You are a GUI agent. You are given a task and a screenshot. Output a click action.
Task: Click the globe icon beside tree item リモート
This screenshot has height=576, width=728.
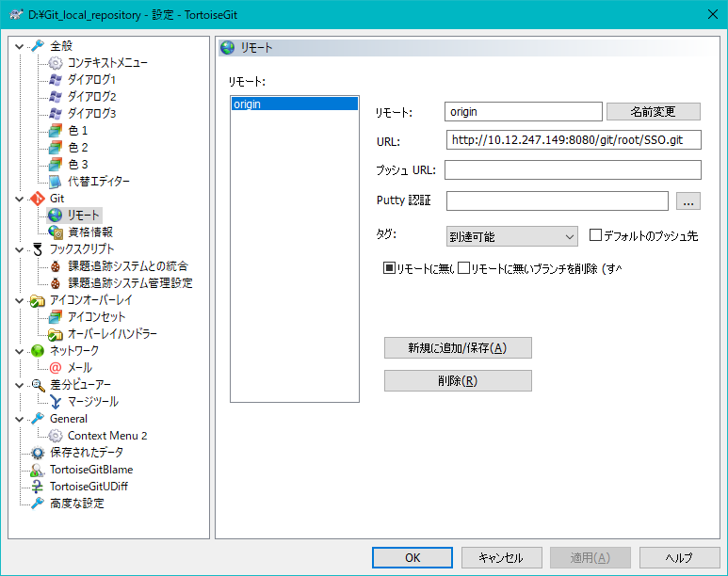[56, 215]
